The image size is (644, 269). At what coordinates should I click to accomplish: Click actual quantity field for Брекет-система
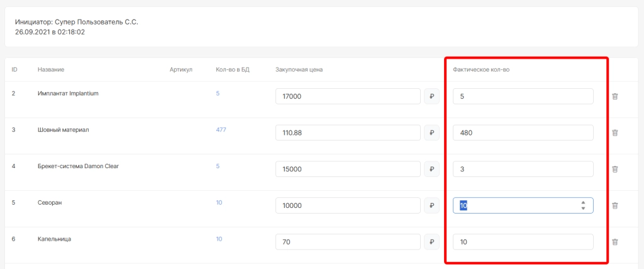523,169
